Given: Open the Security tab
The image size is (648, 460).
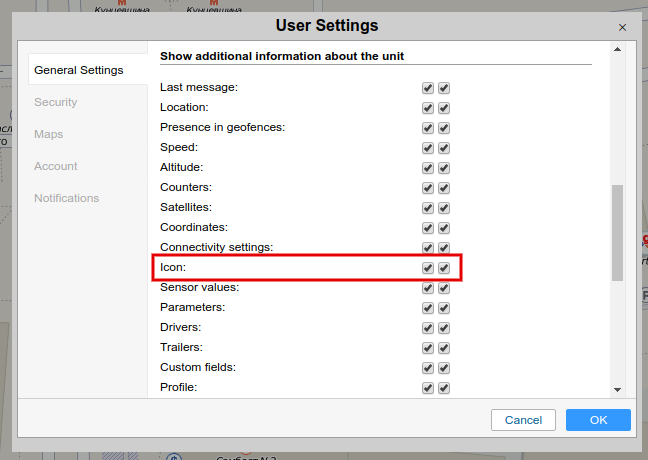Looking at the screenshot, I should click(55, 102).
